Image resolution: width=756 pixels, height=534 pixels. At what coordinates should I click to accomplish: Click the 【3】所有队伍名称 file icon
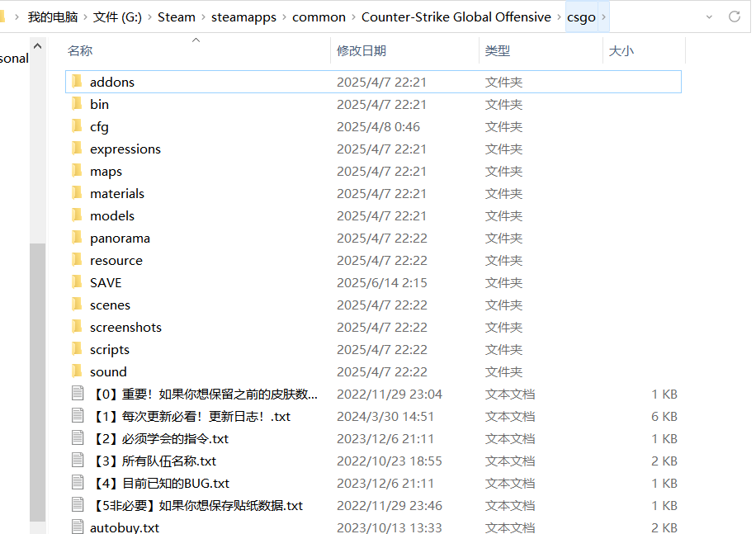click(78, 461)
